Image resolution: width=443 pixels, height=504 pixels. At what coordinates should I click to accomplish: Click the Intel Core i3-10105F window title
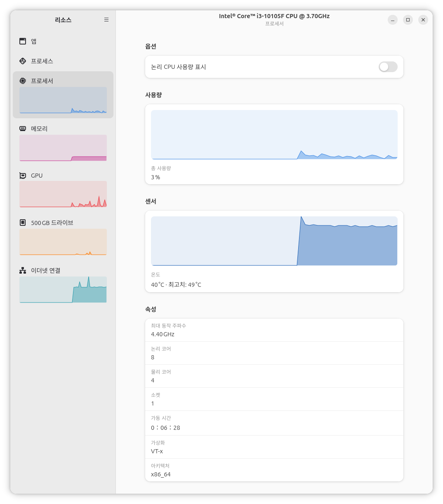coord(274,16)
